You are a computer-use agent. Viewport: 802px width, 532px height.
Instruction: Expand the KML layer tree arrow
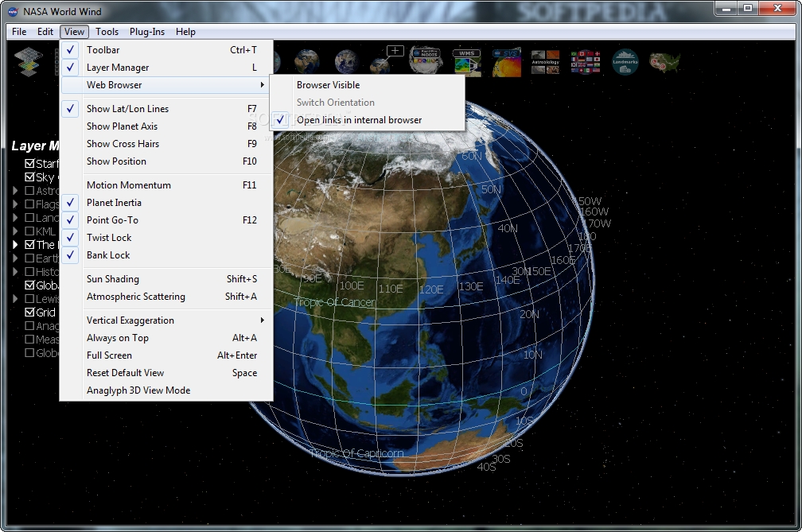pyautogui.click(x=15, y=231)
